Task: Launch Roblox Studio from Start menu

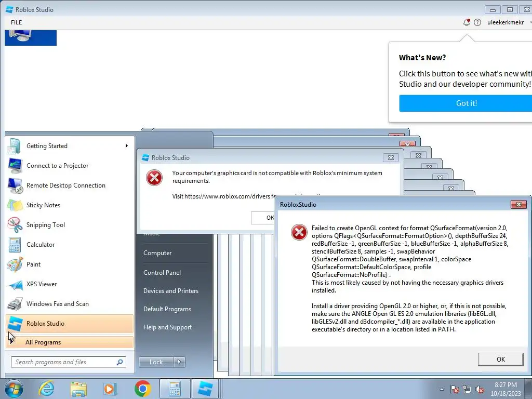Action: 70,323
